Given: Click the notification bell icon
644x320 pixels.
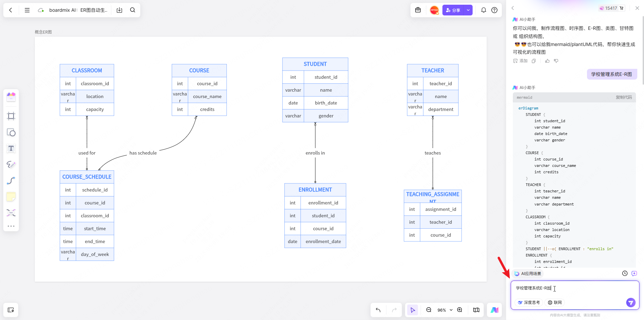Looking at the screenshot, I should click(x=484, y=10).
